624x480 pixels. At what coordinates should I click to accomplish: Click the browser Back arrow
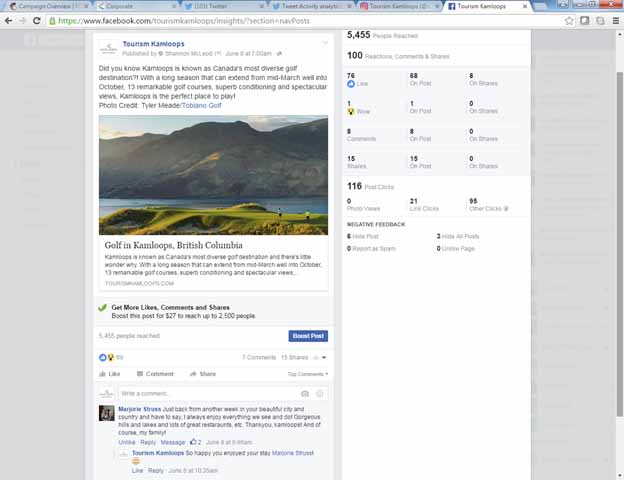(x=8, y=21)
